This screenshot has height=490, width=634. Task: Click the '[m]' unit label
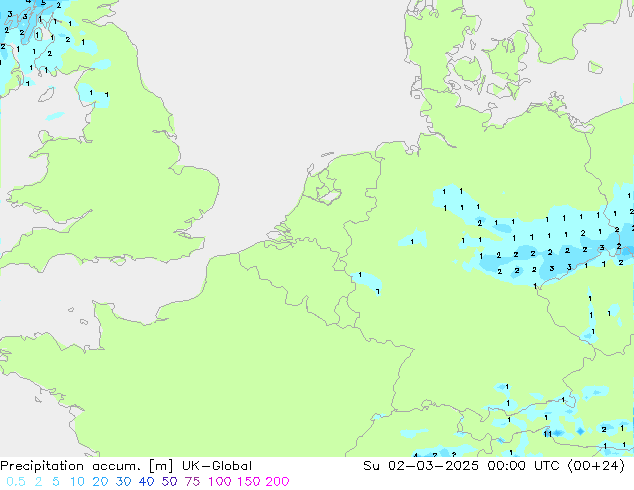[161, 466]
